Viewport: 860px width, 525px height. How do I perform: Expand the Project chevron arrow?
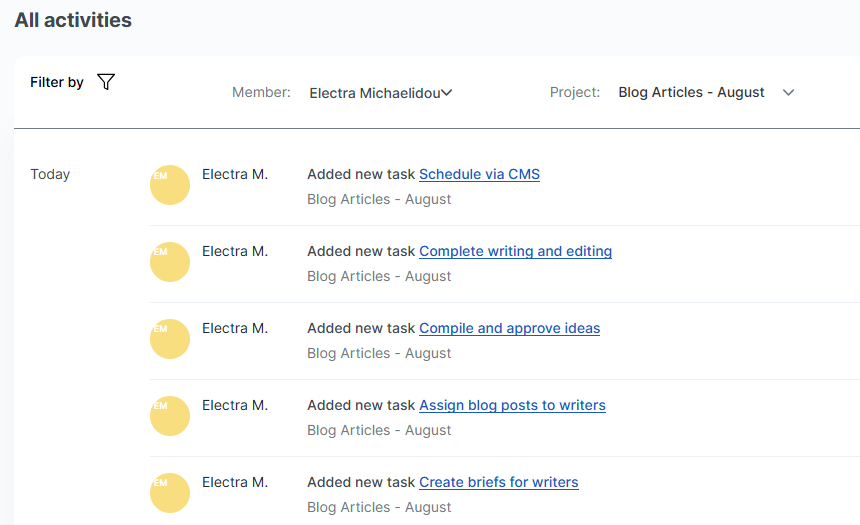click(x=788, y=92)
